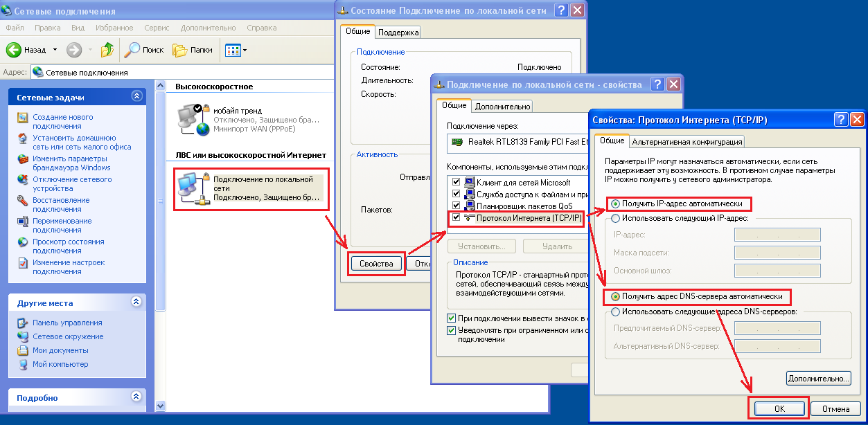
Task: Click the Folders (Папки) toolbar icon
Action: [x=179, y=50]
